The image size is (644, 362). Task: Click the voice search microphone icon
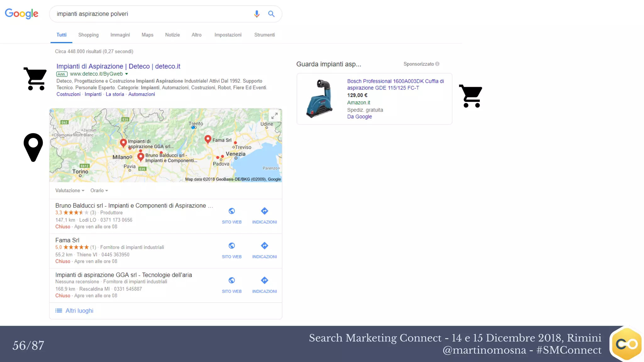coord(257,14)
